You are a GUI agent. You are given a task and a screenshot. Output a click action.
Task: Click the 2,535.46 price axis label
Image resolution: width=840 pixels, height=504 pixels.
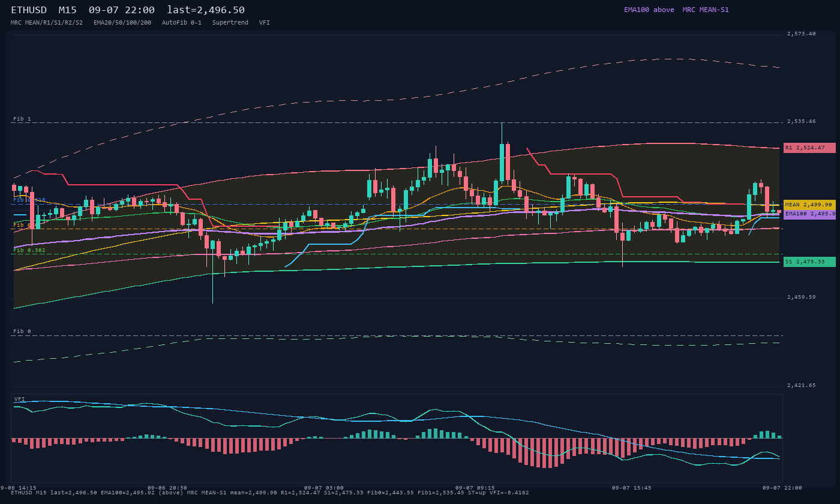click(802, 121)
